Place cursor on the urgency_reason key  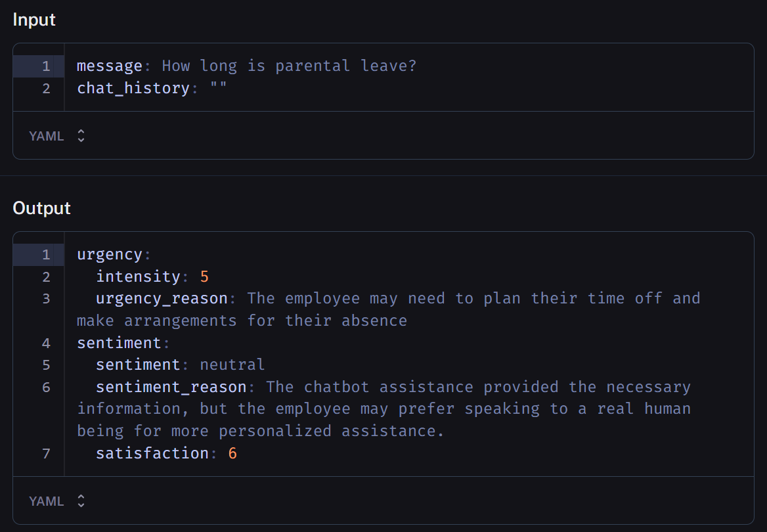[x=162, y=299]
